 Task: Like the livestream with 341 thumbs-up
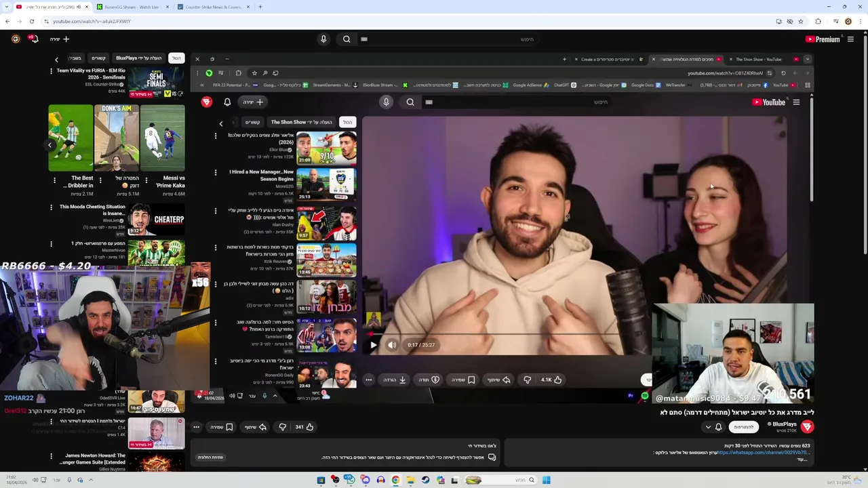pyautogui.click(x=304, y=427)
